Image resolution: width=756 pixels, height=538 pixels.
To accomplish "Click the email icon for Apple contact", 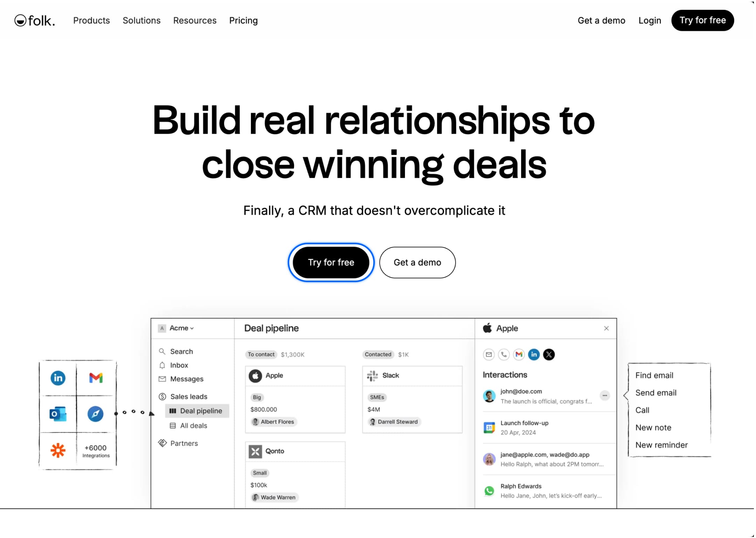I will click(488, 354).
